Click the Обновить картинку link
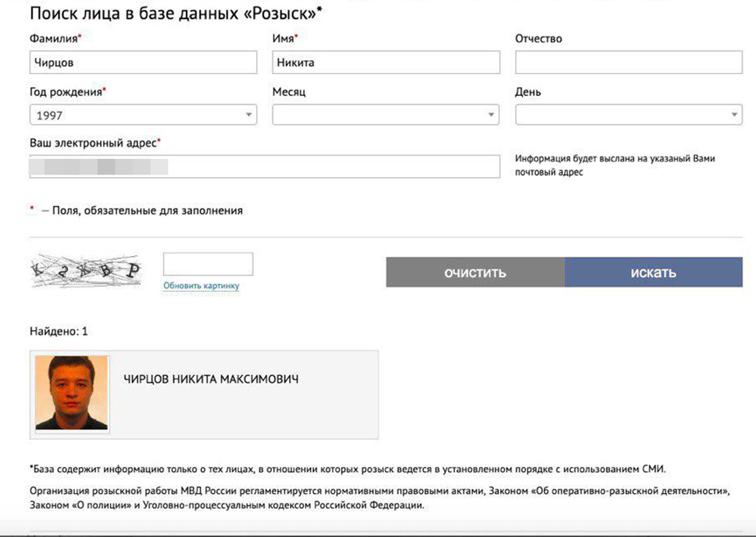The width and height of the screenshot is (756, 537). (201, 286)
